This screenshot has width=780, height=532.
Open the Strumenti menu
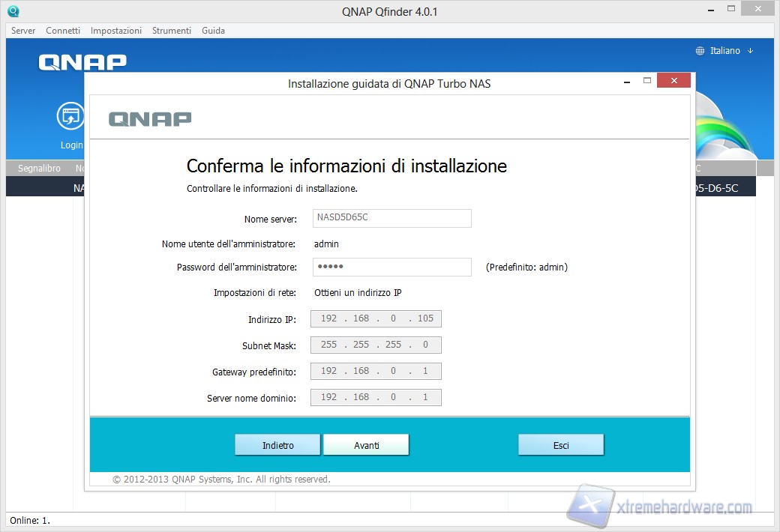click(172, 31)
